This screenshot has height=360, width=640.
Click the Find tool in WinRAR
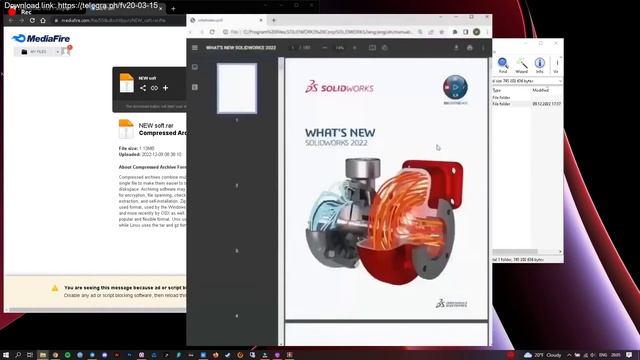click(503, 65)
